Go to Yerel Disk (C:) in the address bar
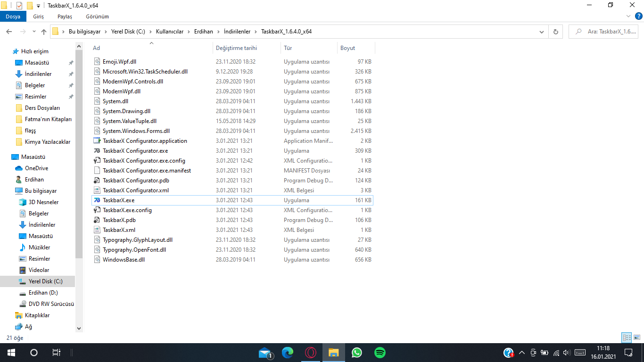 [x=128, y=32]
